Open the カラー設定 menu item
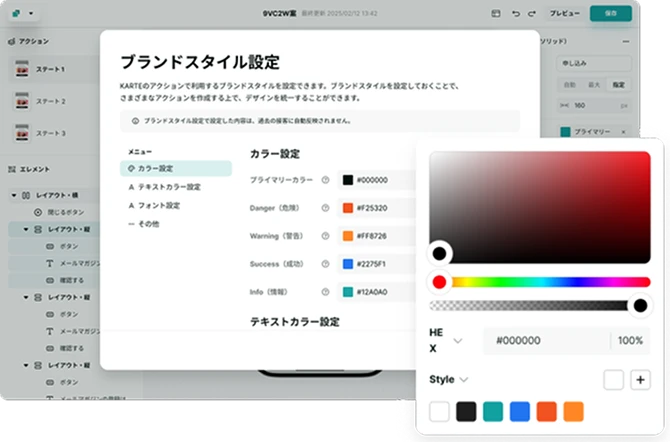This screenshot has height=442, width=670. [x=176, y=168]
